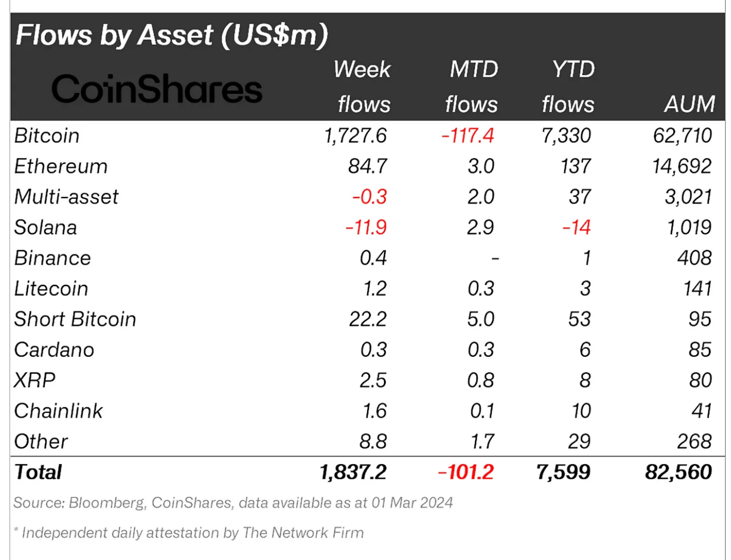
Task: Click the Bitcoin row label
Action: pyautogui.click(x=47, y=136)
